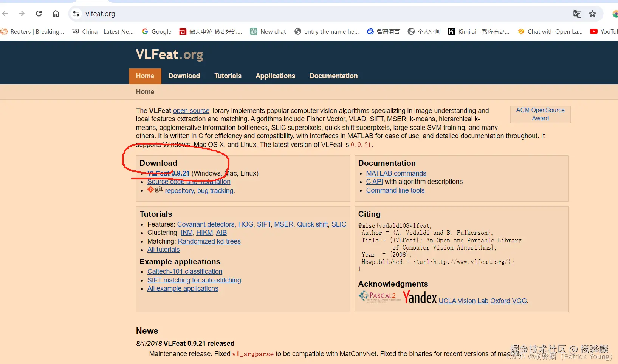Screen dimensions: 618x364
Task: Open the translate page icon
Action: (577, 14)
